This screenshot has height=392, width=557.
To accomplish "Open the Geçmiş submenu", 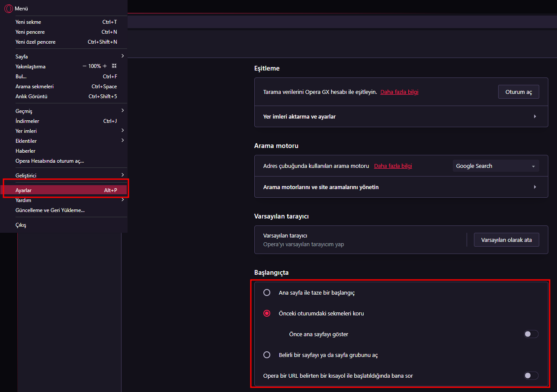I will 64,111.
